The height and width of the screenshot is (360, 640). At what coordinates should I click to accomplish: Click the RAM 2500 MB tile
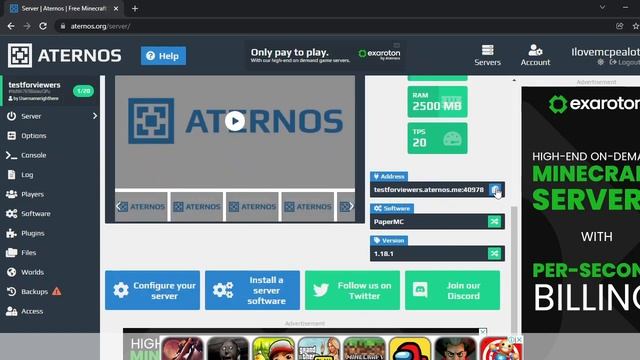(437, 102)
